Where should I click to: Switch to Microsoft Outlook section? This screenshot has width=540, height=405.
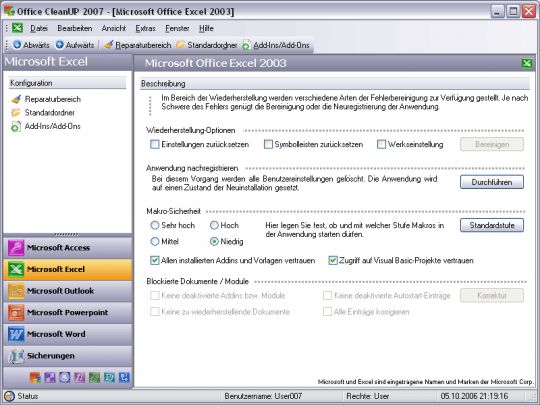pyautogui.click(x=68, y=291)
